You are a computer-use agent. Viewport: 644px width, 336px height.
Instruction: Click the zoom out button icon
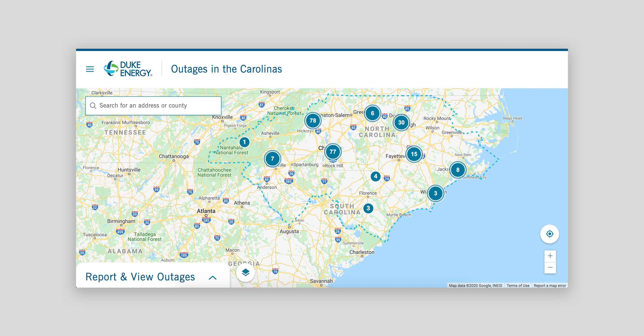coord(550,268)
